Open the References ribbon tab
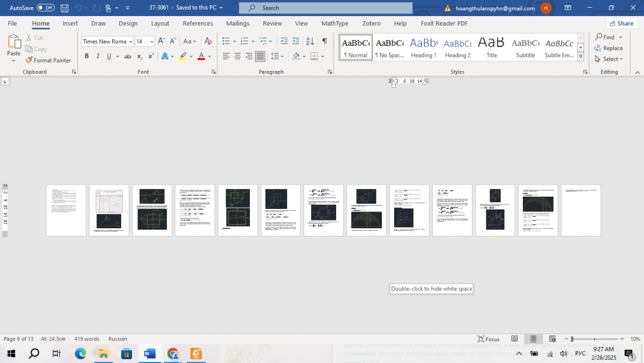 [x=198, y=23]
